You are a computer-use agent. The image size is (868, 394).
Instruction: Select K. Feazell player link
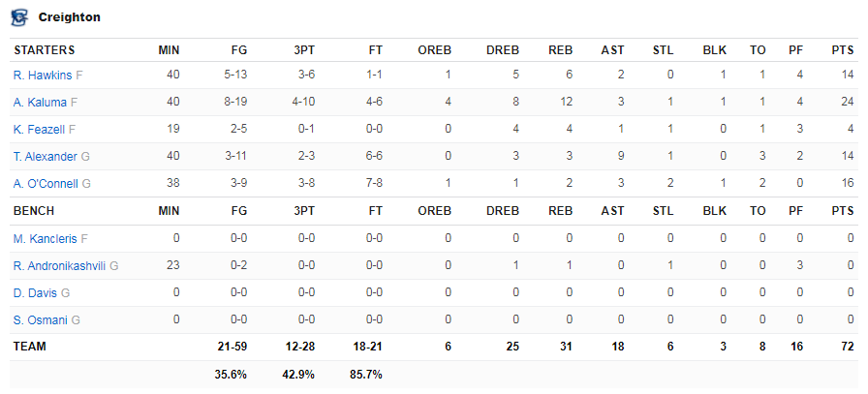coord(40,130)
